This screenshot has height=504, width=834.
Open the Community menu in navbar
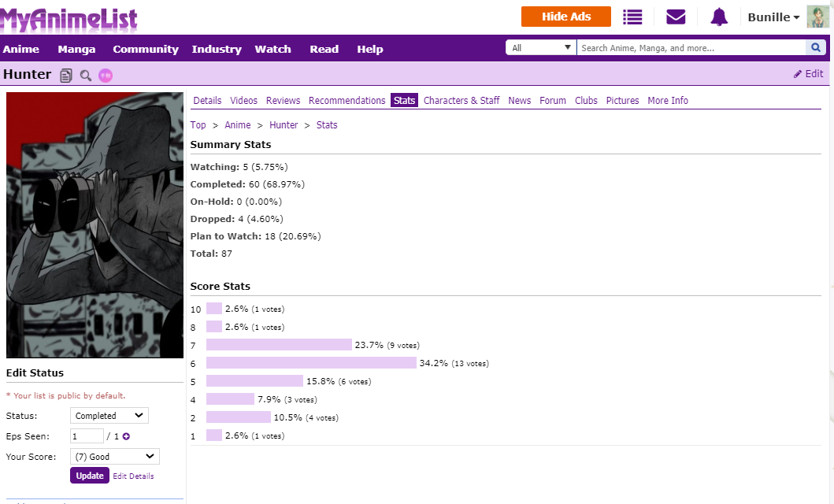146,49
